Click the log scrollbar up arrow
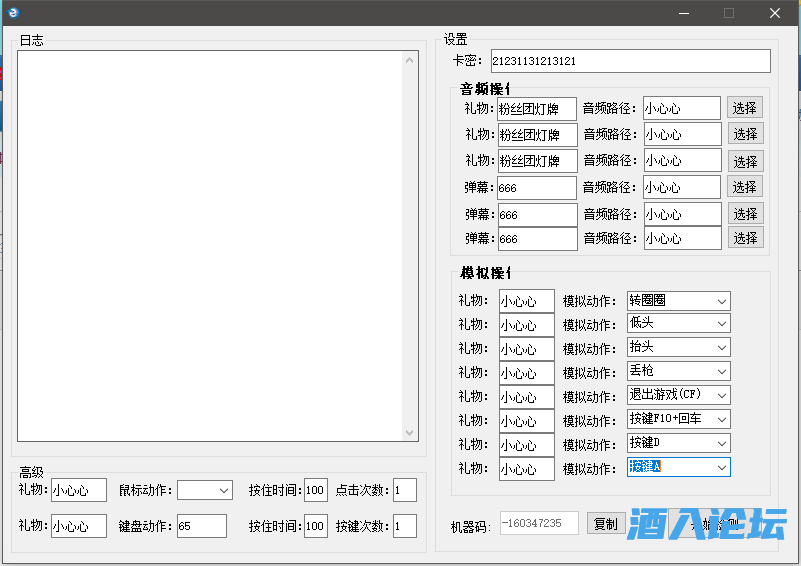 pyautogui.click(x=410, y=59)
